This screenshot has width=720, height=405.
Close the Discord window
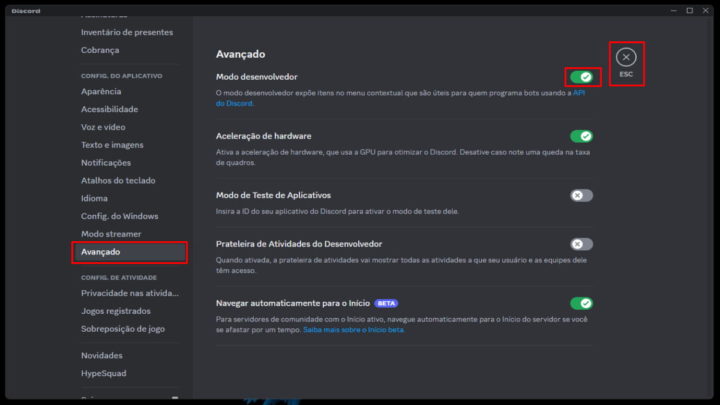pyautogui.click(x=706, y=11)
